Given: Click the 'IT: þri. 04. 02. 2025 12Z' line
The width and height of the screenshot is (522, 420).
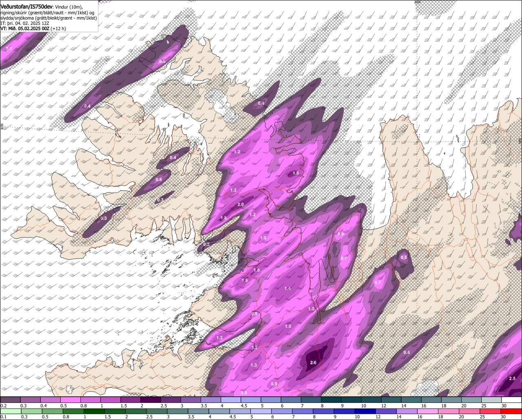Looking at the screenshot, I should point(25,23).
